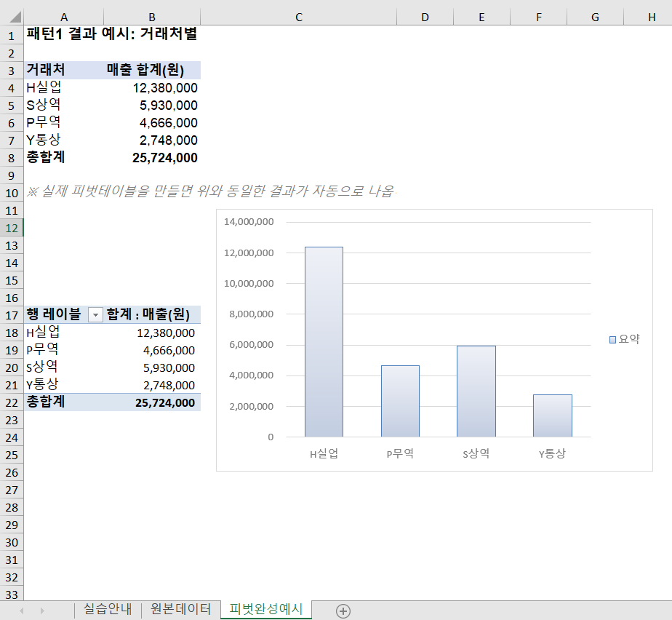Select column E header
Image resolution: width=672 pixels, height=620 pixels.
pyautogui.click(x=481, y=17)
